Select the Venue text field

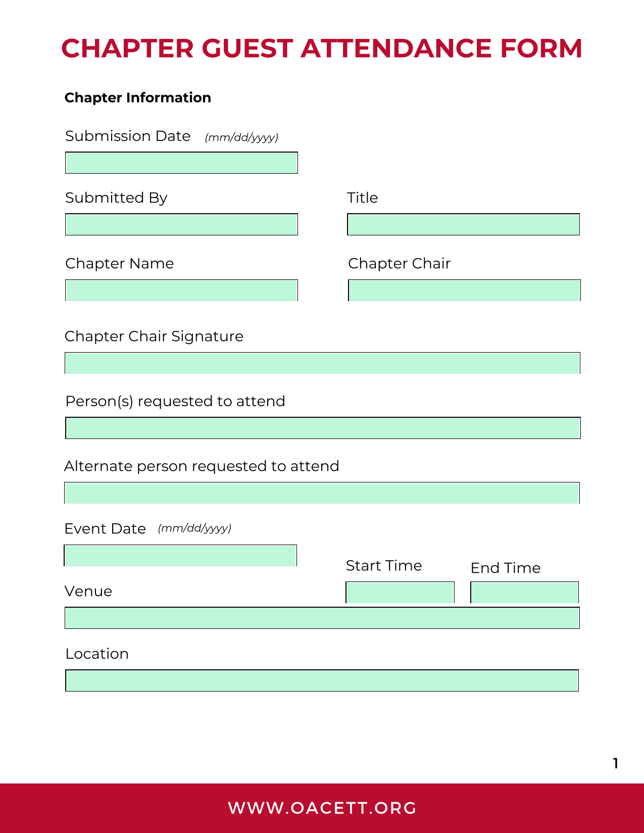(322, 618)
